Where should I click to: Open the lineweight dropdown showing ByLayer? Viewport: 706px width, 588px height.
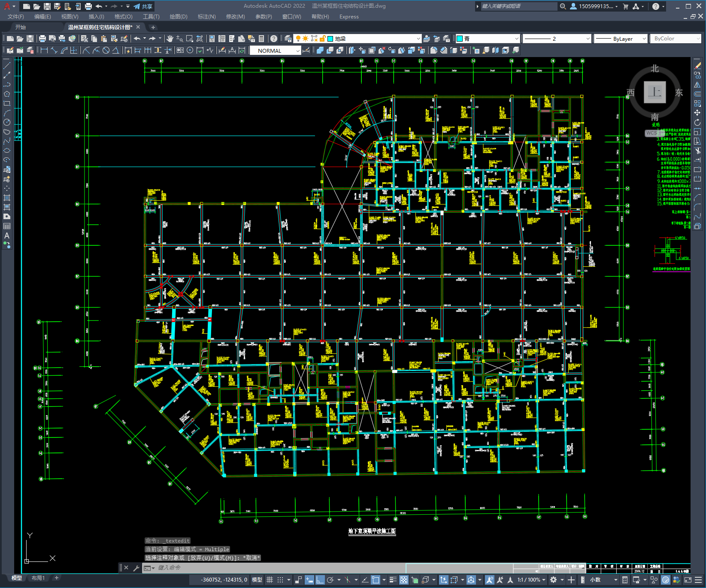(621, 39)
